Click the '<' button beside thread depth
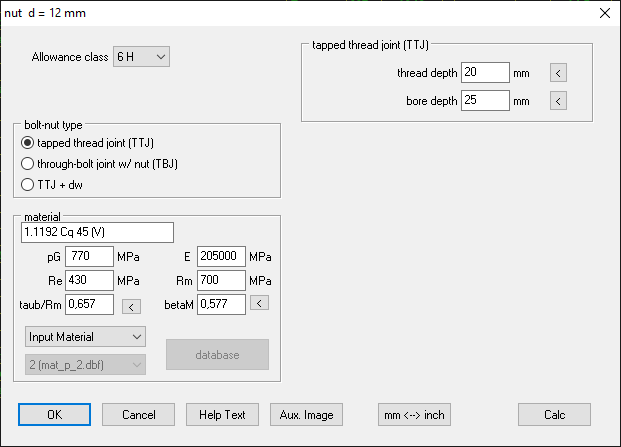The image size is (621, 447). click(559, 73)
